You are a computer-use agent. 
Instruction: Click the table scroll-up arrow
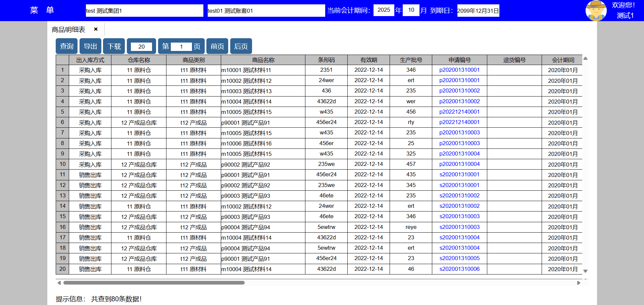coord(585,59)
